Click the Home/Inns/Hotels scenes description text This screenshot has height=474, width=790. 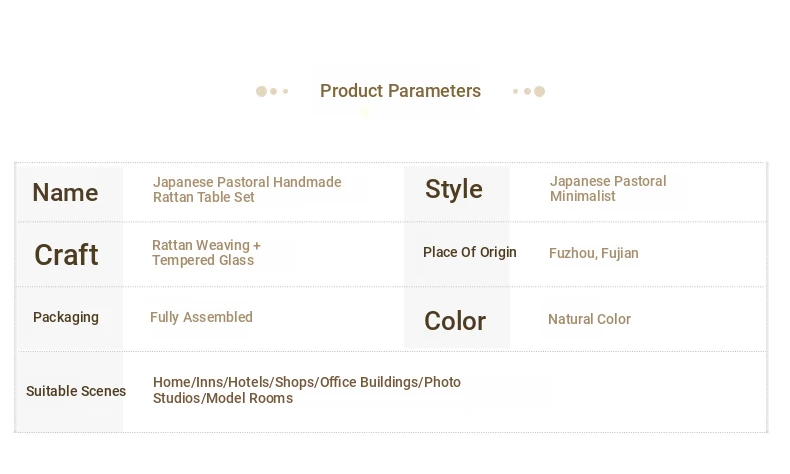pyautogui.click(x=306, y=390)
